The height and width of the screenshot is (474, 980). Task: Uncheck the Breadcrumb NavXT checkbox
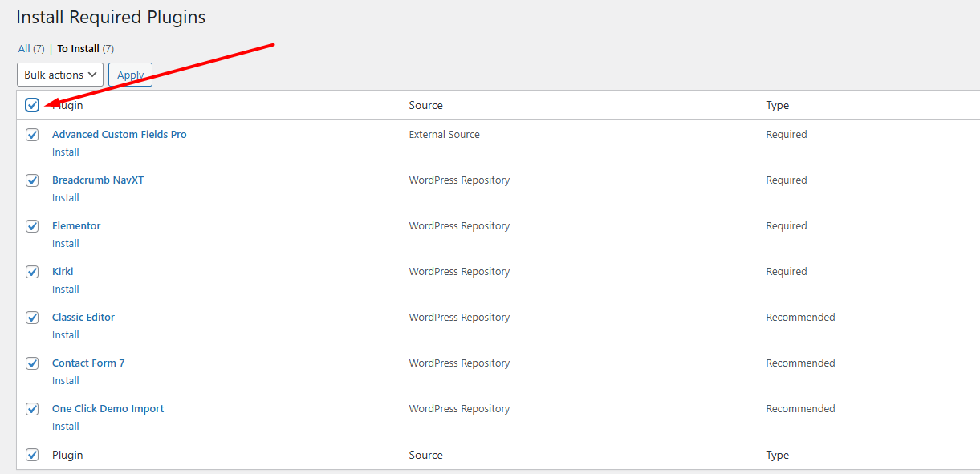[x=32, y=180]
